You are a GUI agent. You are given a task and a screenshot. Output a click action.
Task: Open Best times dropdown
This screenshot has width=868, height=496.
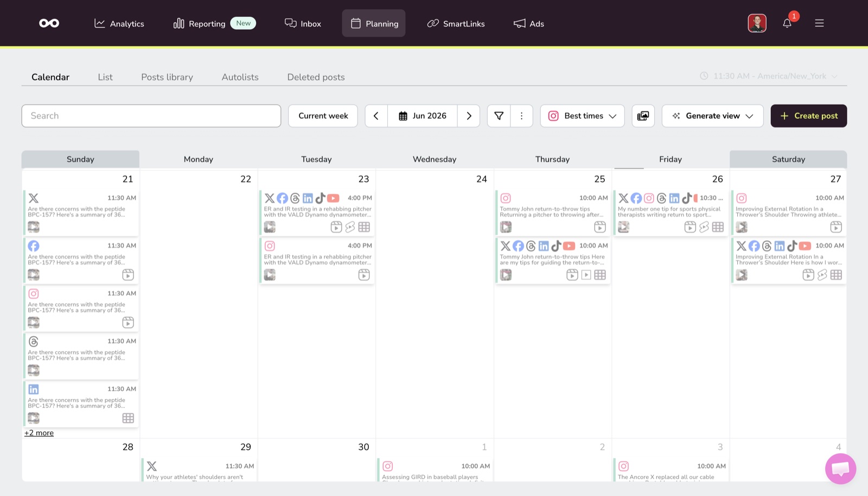[x=582, y=116]
